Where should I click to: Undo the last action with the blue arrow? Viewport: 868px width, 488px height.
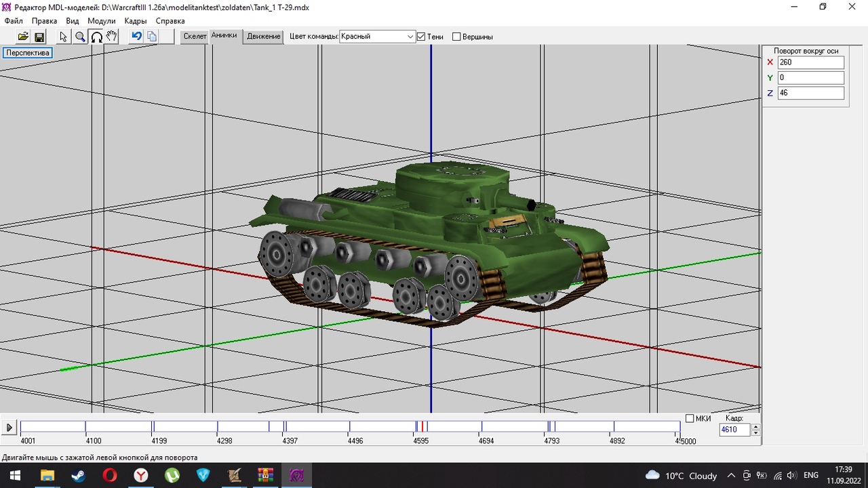pyautogui.click(x=136, y=37)
